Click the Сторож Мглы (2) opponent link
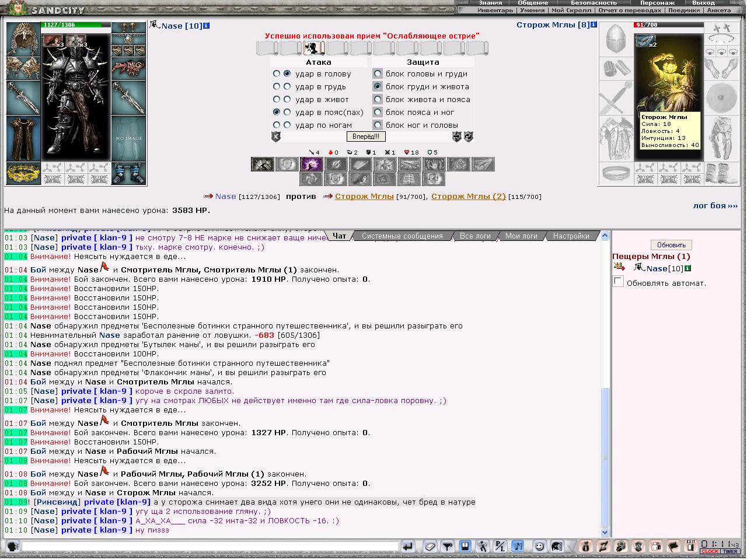Image resolution: width=747 pixels, height=560 pixels. (469, 197)
